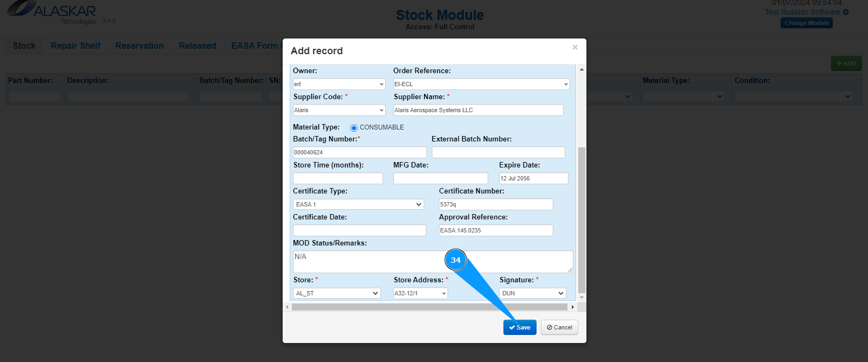Expand the Order Reference combo box
Viewport: 868px width, 362px height.
(566, 85)
